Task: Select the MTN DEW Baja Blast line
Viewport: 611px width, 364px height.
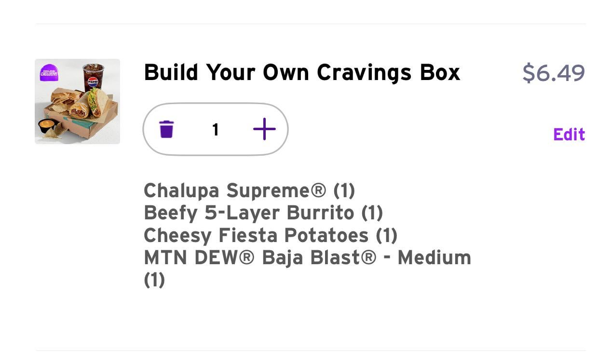Action: [x=307, y=257]
